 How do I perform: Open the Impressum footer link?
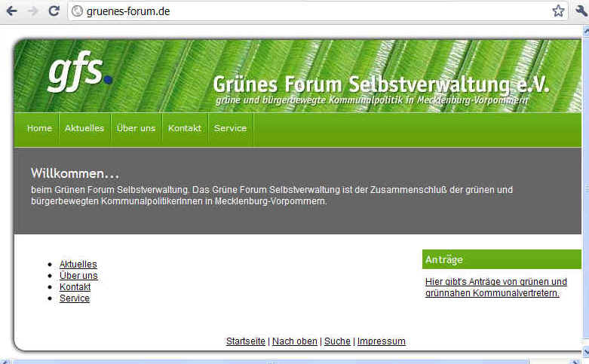[x=381, y=341]
